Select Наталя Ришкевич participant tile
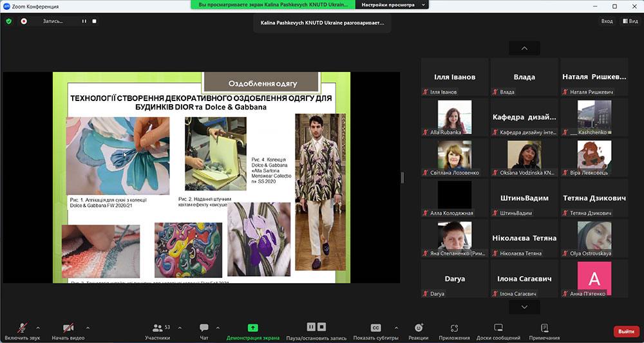Viewport: 644px width, 343px height. [594, 77]
